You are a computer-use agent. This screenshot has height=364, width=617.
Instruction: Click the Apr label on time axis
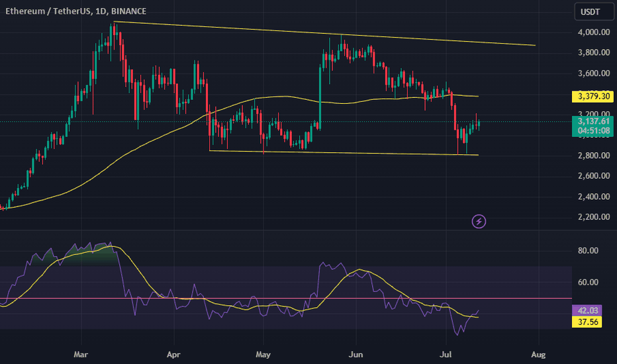pos(173,355)
